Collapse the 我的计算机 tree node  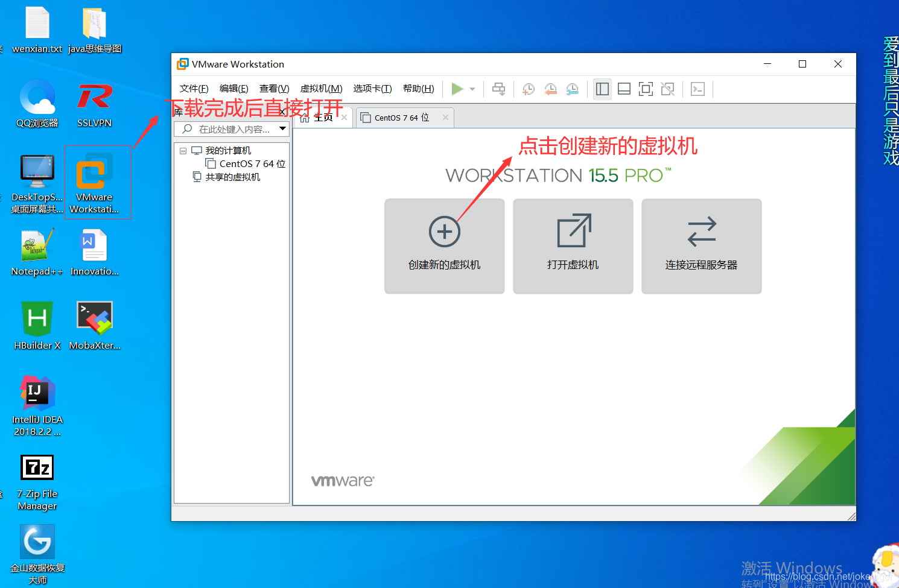point(183,151)
